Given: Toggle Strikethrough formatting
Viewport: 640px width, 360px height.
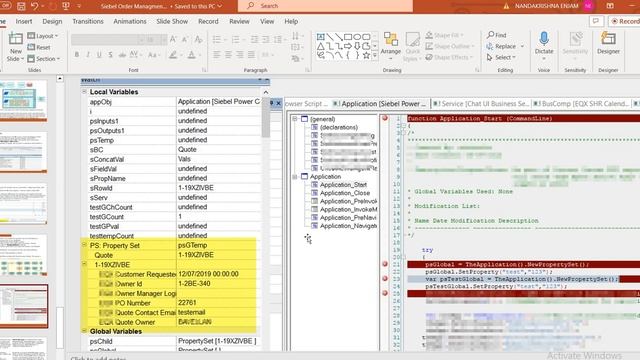Looking at the screenshot, I should 122,54.
